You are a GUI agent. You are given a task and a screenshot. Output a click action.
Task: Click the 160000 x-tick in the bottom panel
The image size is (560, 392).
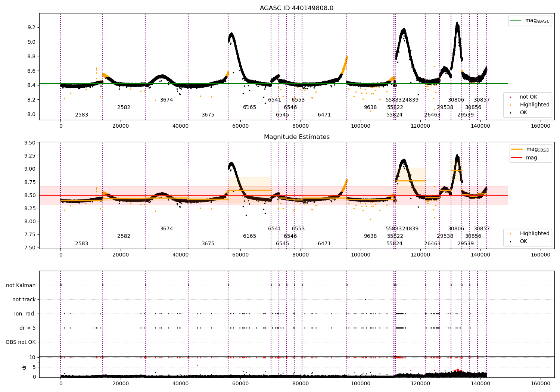click(x=541, y=383)
